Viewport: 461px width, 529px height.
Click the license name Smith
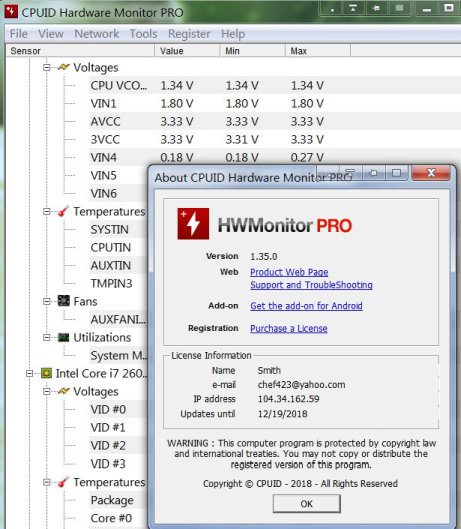[x=269, y=370]
